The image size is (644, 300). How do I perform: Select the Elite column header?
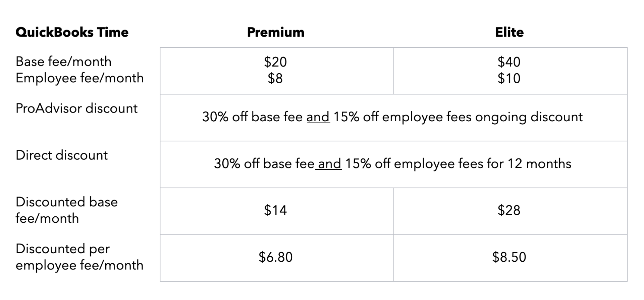pos(509,32)
